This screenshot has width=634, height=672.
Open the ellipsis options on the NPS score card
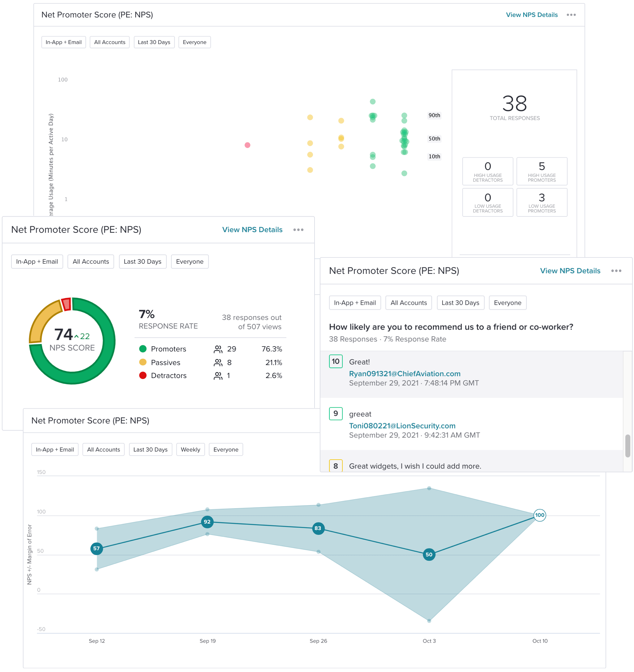click(298, 230)
